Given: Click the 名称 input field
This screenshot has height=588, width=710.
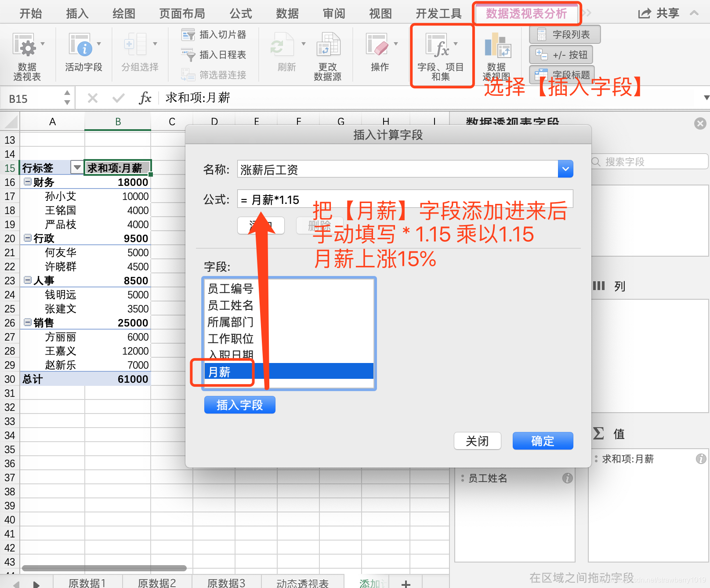Looking at the screenshot, I should click(398, 169).
